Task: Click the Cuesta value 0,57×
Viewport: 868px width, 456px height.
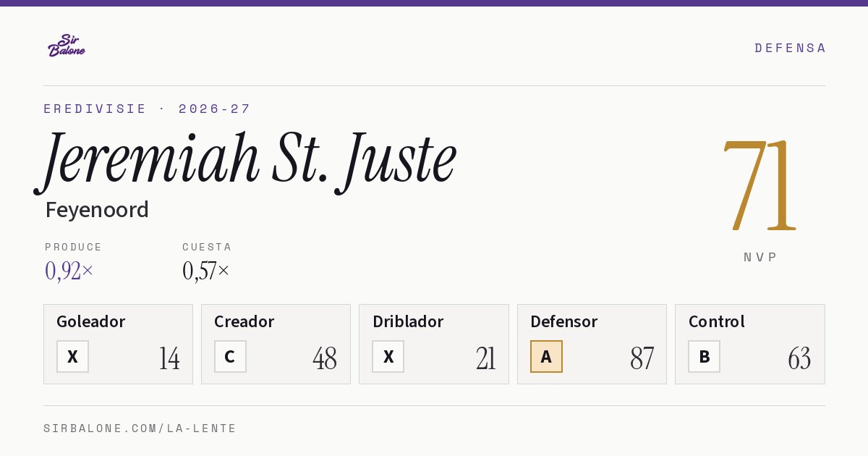Action: [x=205, y=271]
